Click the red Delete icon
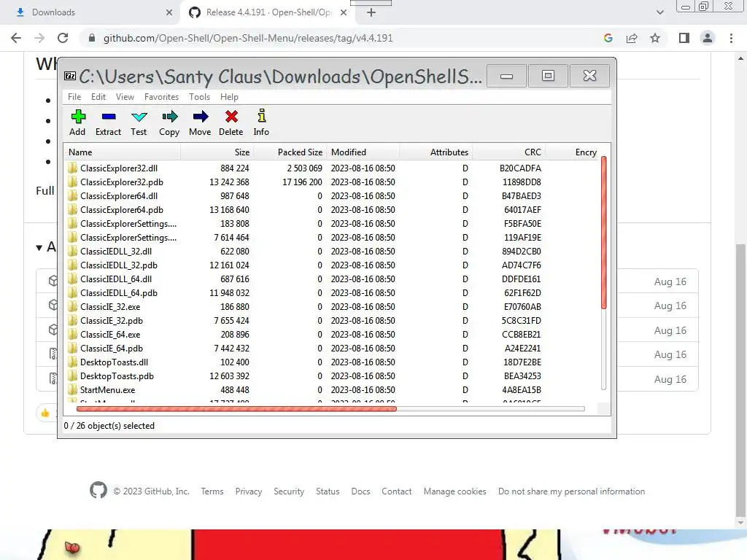The width and height of the screenshot is (747, 560). pyautogui.click(x=231, y=117)
